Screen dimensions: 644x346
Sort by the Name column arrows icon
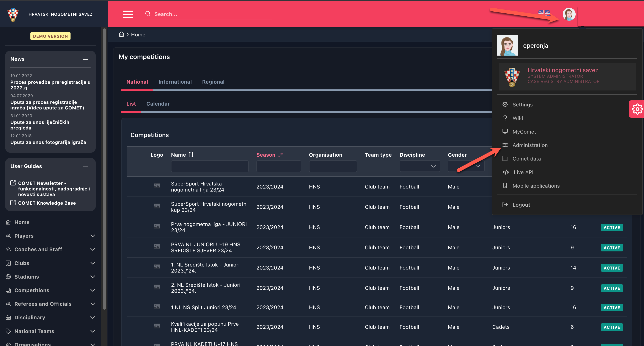191,155
